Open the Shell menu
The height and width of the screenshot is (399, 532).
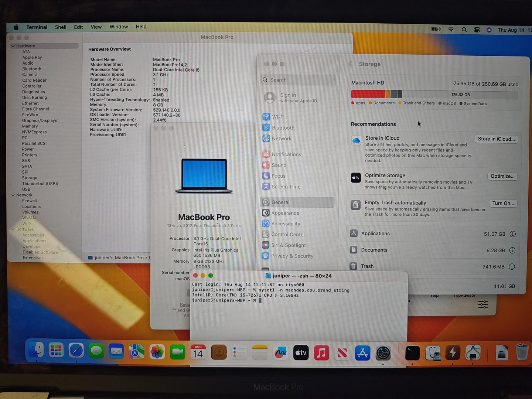point(61,27)
